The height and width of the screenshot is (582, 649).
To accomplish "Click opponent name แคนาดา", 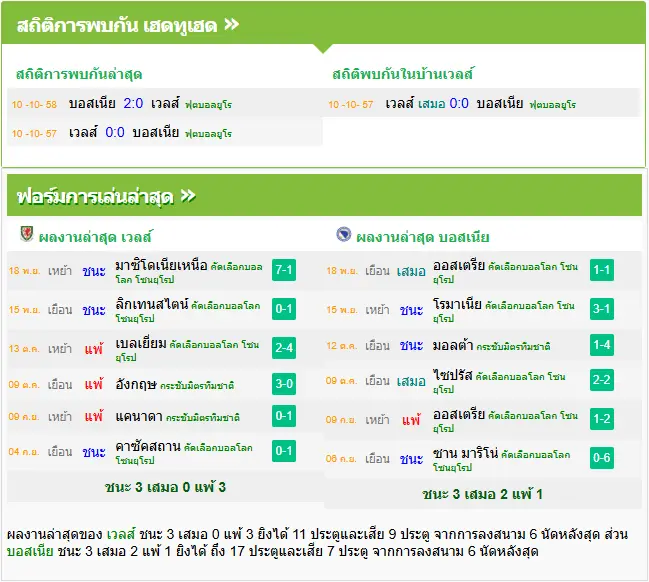I will (139, 416).
